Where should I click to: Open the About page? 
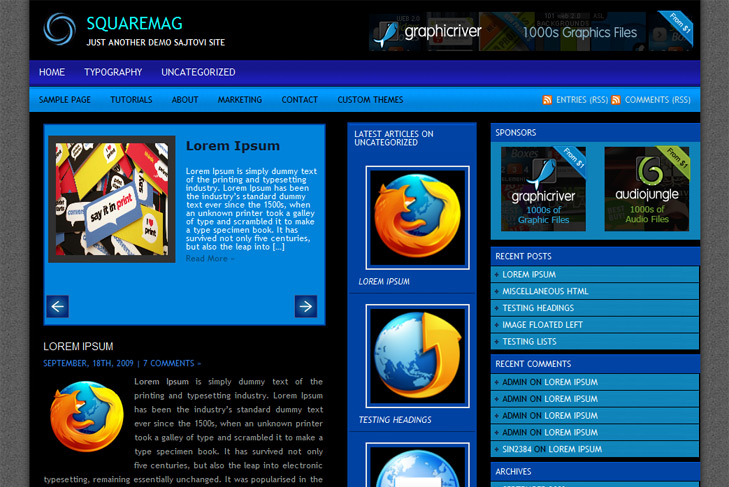[x=185, y=100]
